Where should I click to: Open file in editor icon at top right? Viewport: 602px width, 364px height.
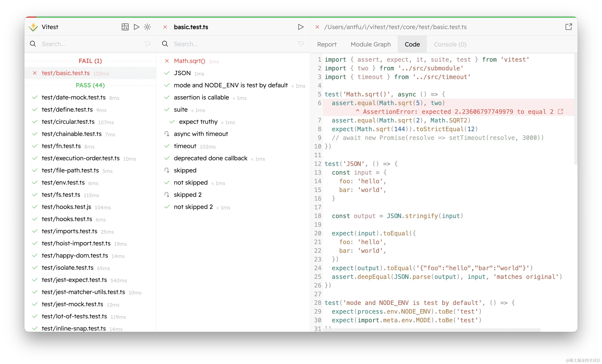[x=569, y=27]
